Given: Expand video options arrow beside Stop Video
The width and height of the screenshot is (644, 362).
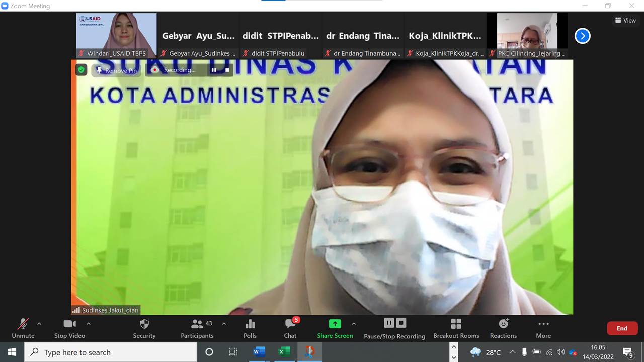Looking at the screenshot, I should tap(89, 324).
